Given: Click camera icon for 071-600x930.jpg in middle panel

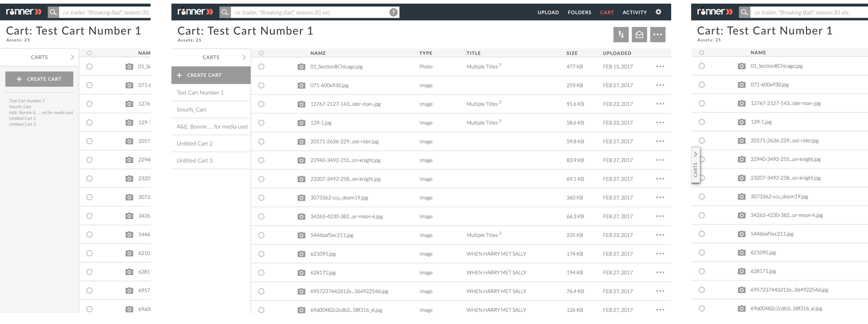Looking at the screenshot, I should coord(301,85).
